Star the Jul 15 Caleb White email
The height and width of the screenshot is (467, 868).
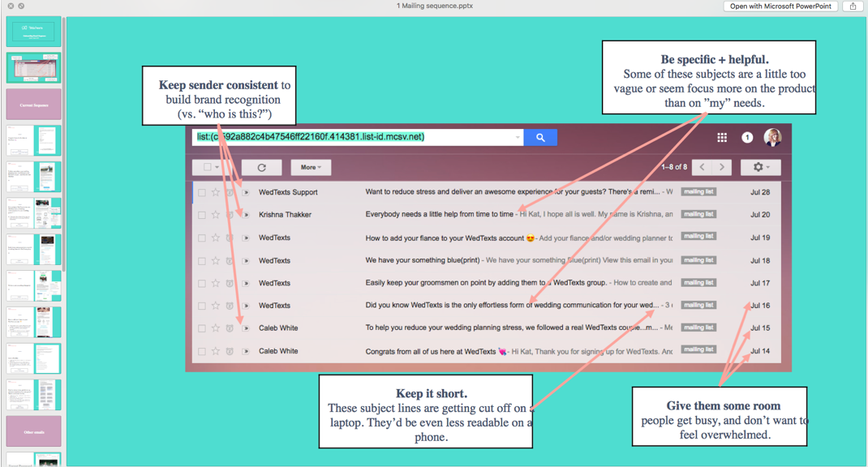(x=215, y=328)
